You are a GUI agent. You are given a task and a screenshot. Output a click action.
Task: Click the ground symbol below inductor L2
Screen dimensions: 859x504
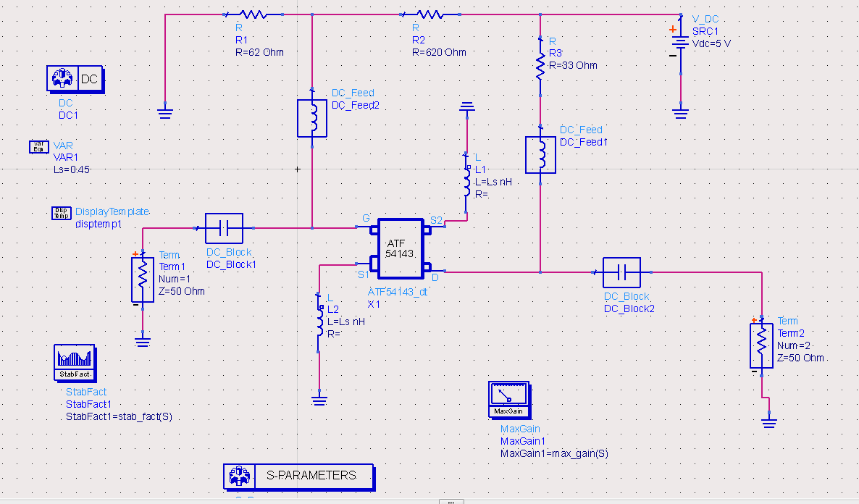click(x=319, y=400)
